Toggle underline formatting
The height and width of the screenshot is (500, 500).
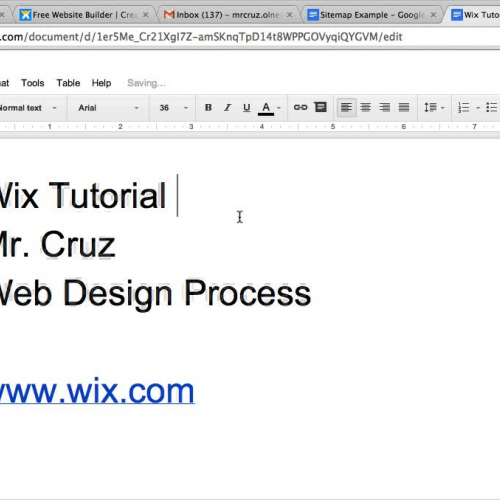(247, 107)
